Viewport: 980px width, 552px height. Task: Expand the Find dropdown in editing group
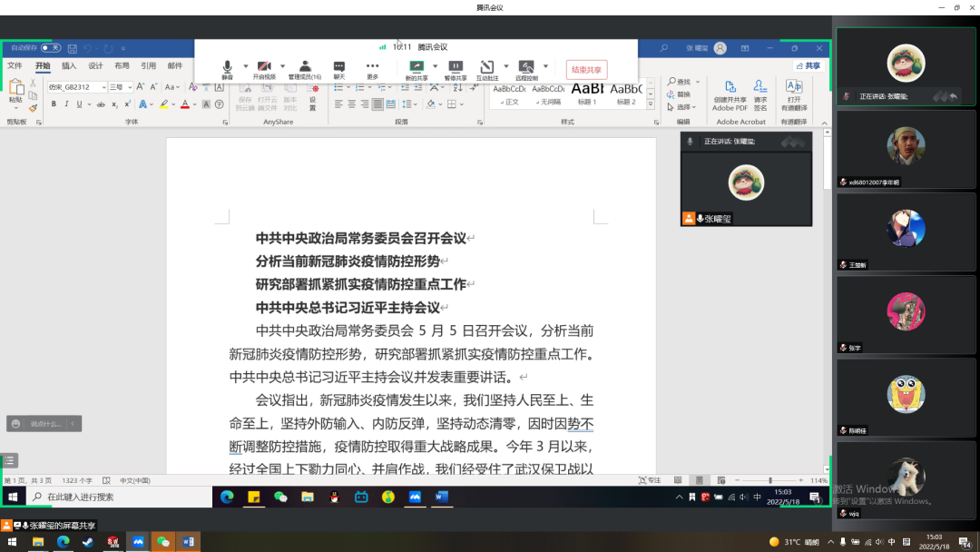(x=697, y=82)
